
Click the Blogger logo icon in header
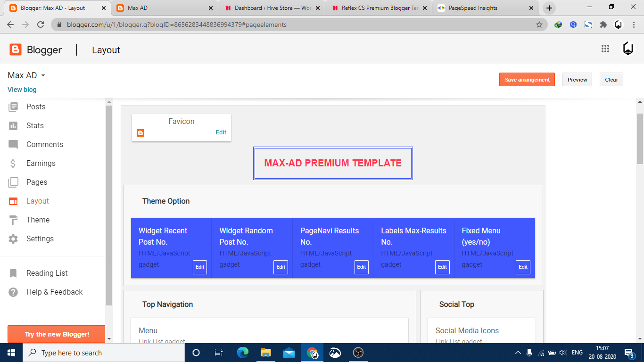point(16,49)
